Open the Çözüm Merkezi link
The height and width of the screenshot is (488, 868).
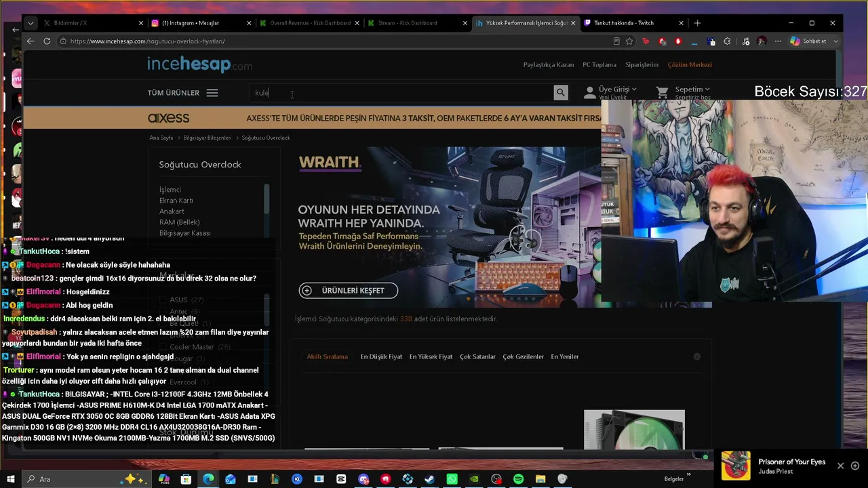pos(690,65)
